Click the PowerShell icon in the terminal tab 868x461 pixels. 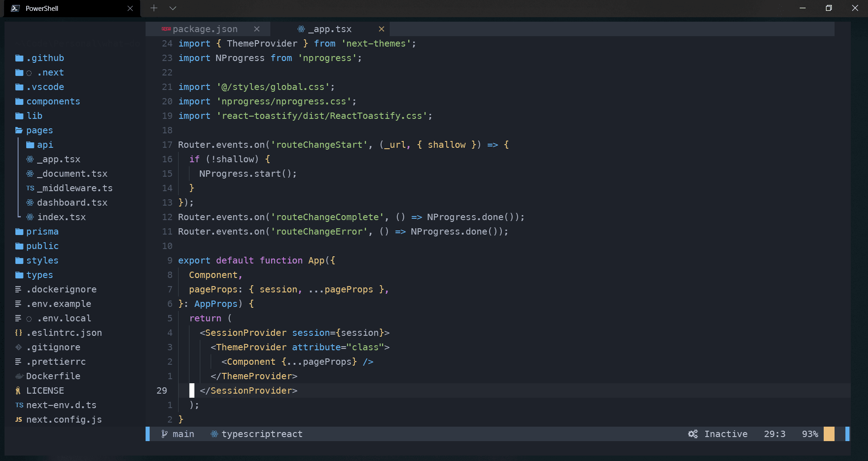(x=15, y=8)
